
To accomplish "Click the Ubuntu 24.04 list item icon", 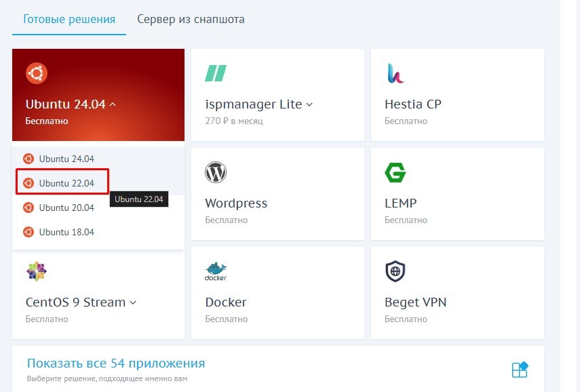I will tap(28, 159).
